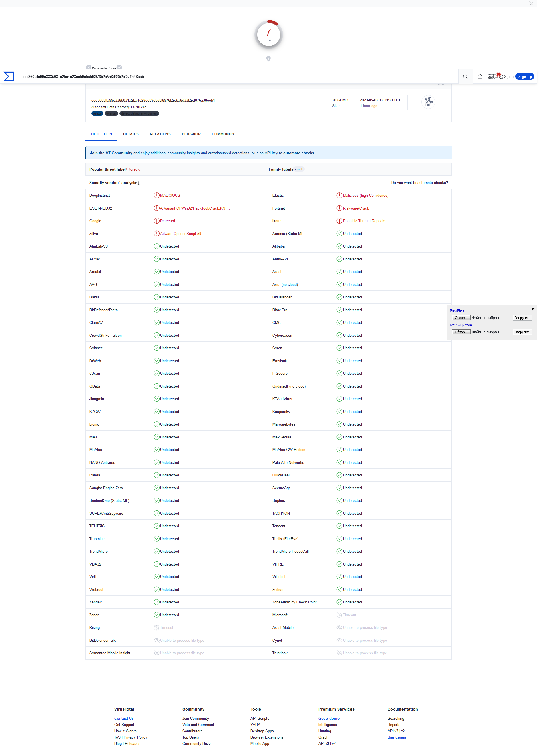Click Elastic malicious alert icon
The image size is (542, 756).
(339, 195)
